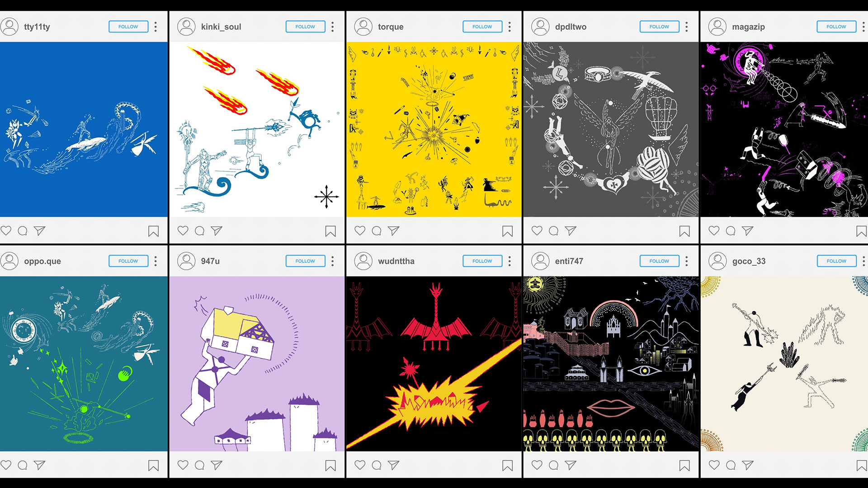Viewport: 868px width, 488px height.
Task: Expand options menu for enti747 post
Action: 686,261
